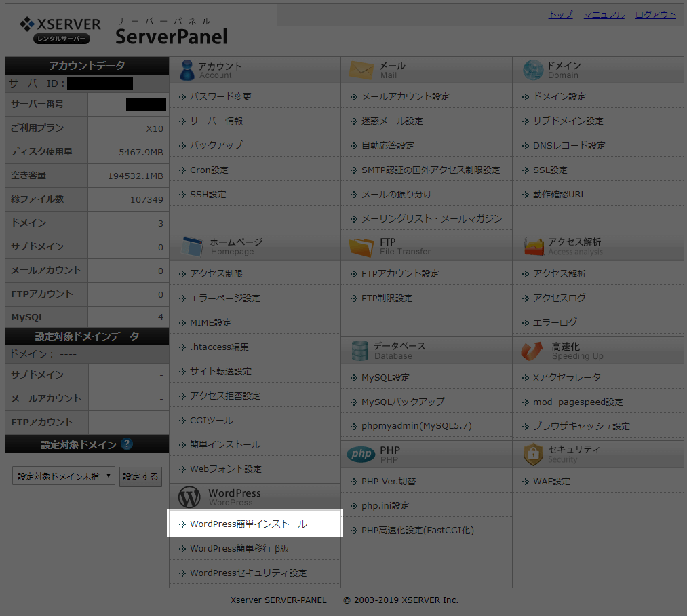Click the Mail envelope icon
Viewport: 687px width, 616px height.
coord(361,70)
